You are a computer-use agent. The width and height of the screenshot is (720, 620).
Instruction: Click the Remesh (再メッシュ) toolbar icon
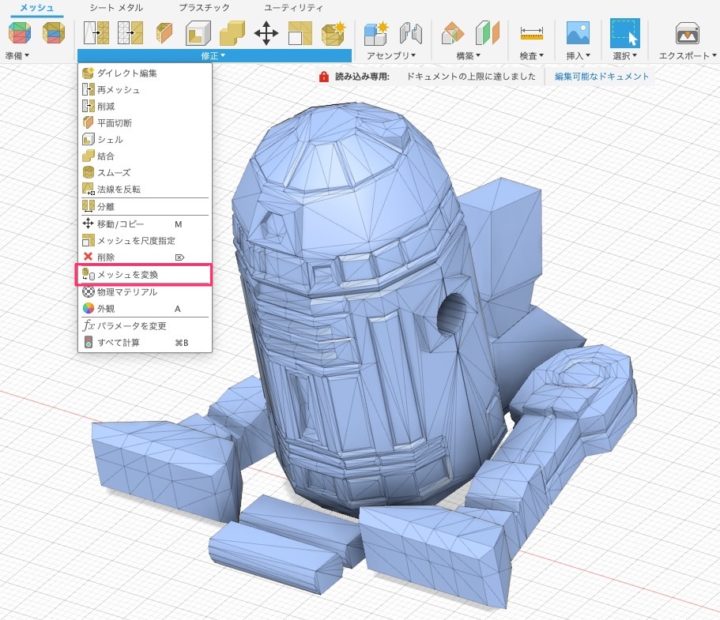94,33
